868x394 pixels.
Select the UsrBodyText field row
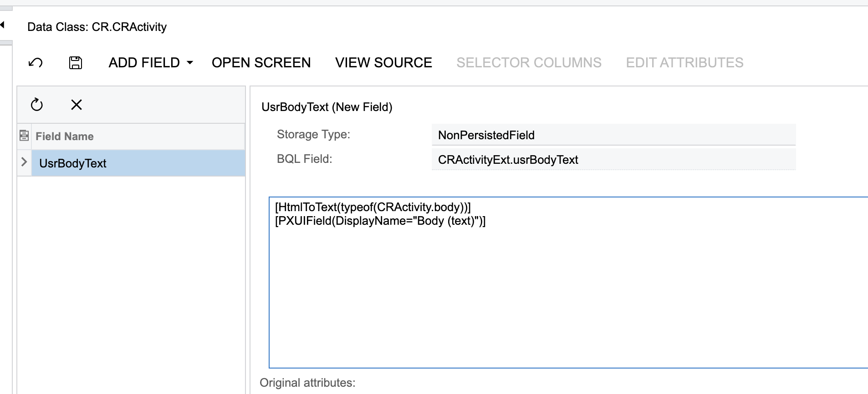tap(138, 163)
